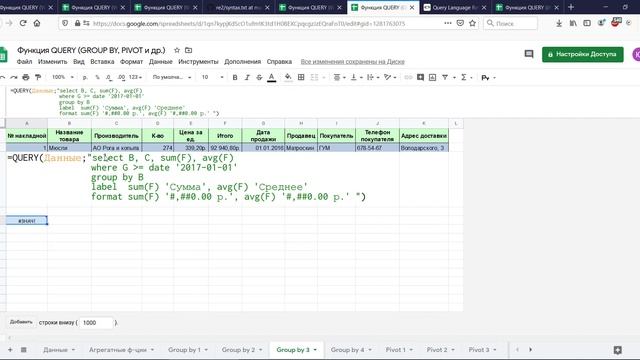Screen dimensions: 640x360
Task: Open the Изменить menu
Action: [52, 62]
